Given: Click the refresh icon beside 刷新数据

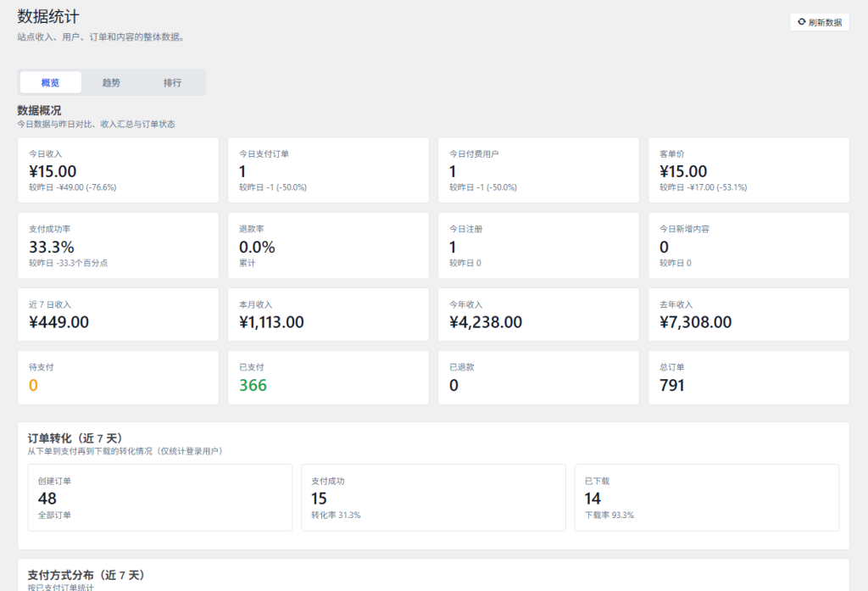Looking at the screenshot, I should [801, 22].
